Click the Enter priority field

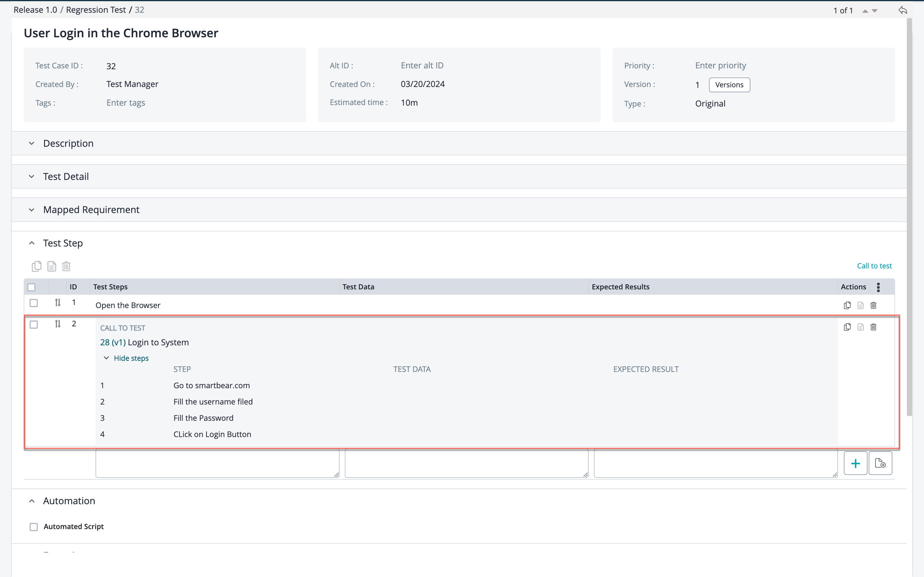721,65
